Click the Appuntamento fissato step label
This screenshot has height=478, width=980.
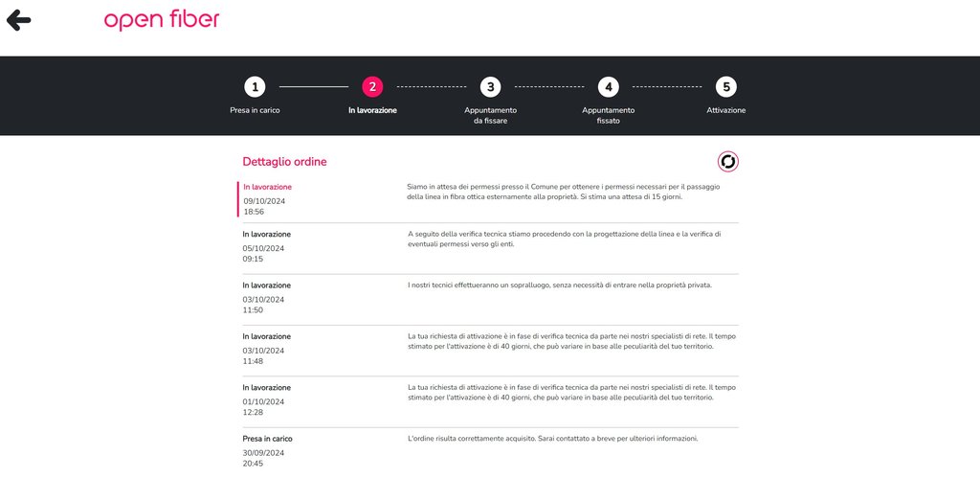(x=609, y=116)
